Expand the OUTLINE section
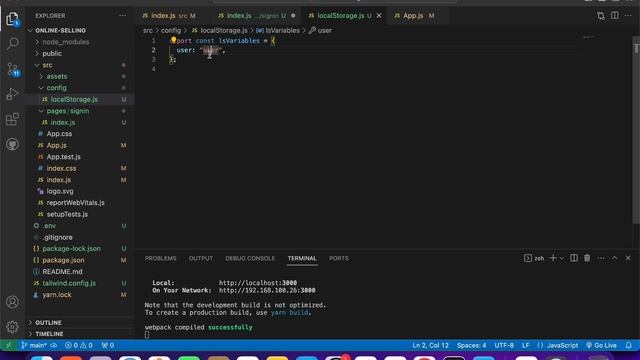The width and height of the screenshot is (640, 360). [48, 322]
